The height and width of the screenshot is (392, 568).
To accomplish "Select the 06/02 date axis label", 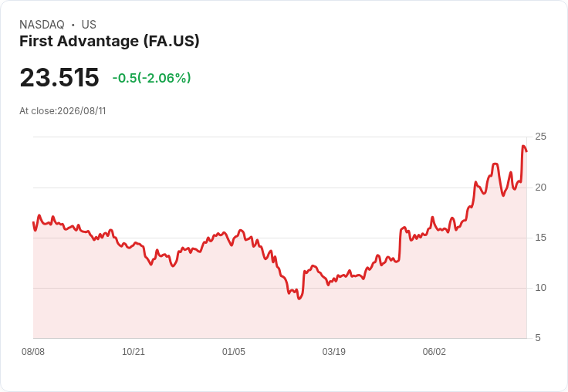I will point(434,351).
